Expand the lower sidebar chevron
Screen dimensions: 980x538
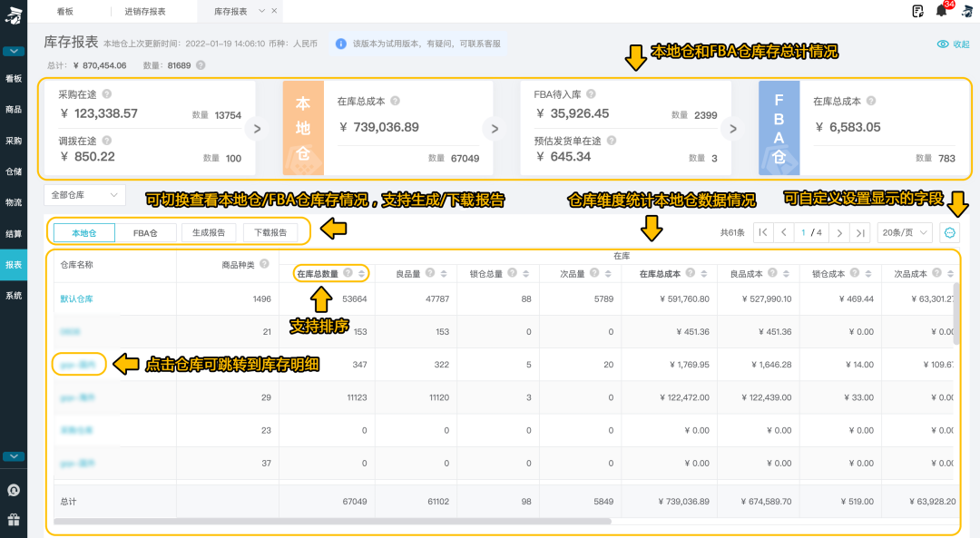(14, 456)
